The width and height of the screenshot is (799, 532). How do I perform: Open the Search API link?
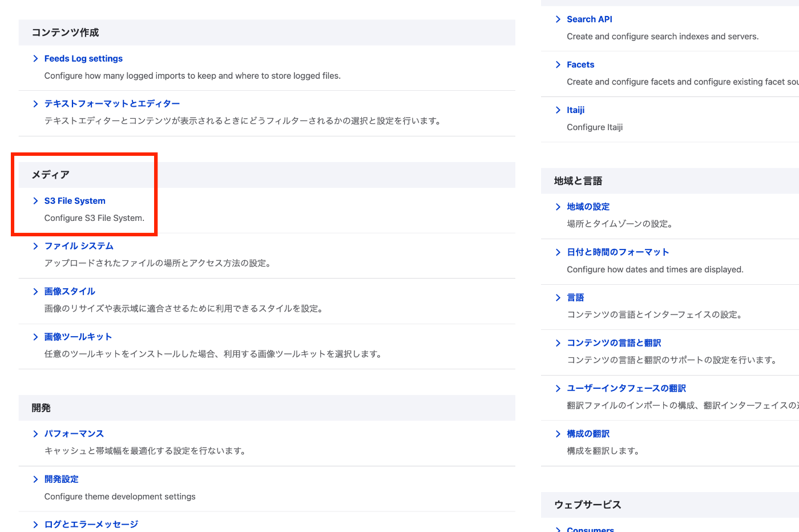coord(590,19)
